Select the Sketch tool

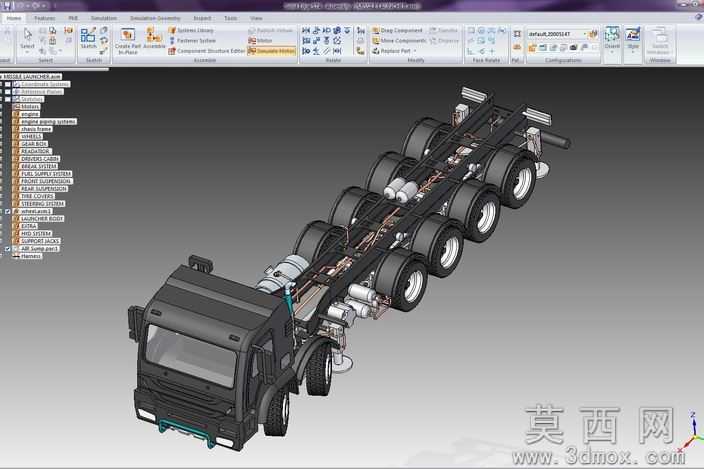click(88, 38)
